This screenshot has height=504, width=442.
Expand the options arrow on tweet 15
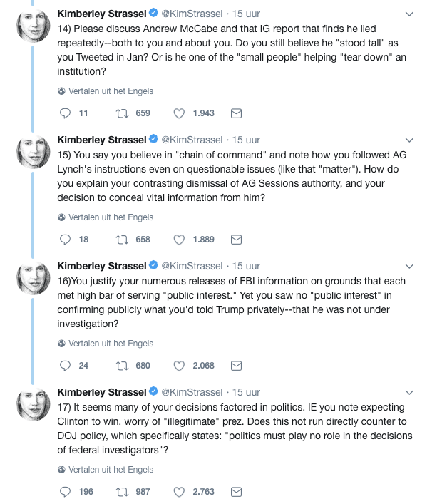(x=409, y=140)
